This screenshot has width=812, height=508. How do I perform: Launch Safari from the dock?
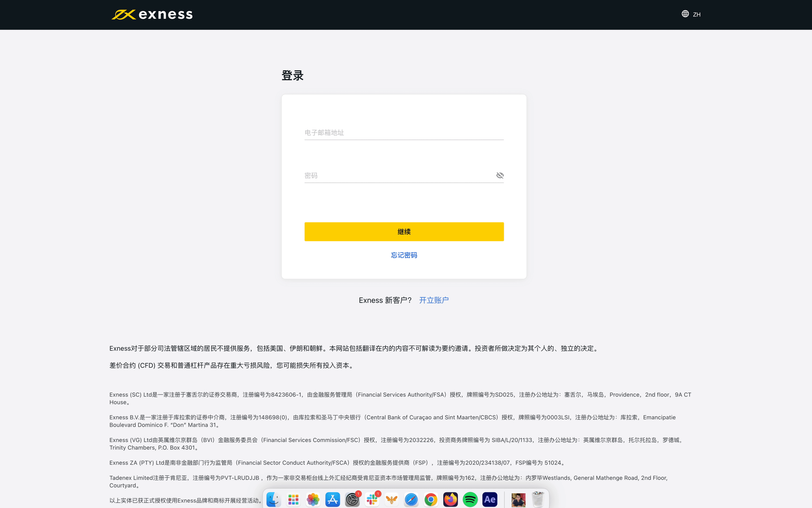click(411, 500)
